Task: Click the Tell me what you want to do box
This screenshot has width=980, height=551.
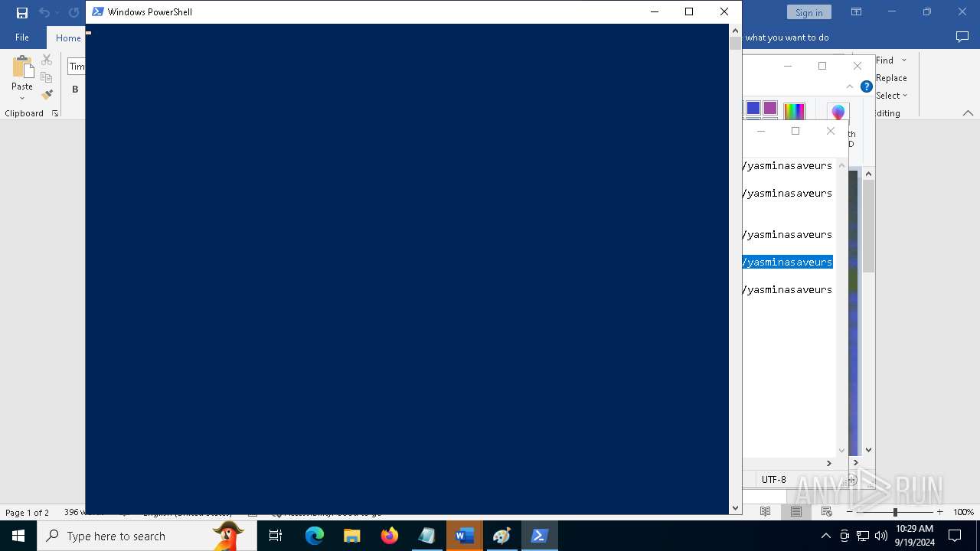Action: [x=787, y=37]
